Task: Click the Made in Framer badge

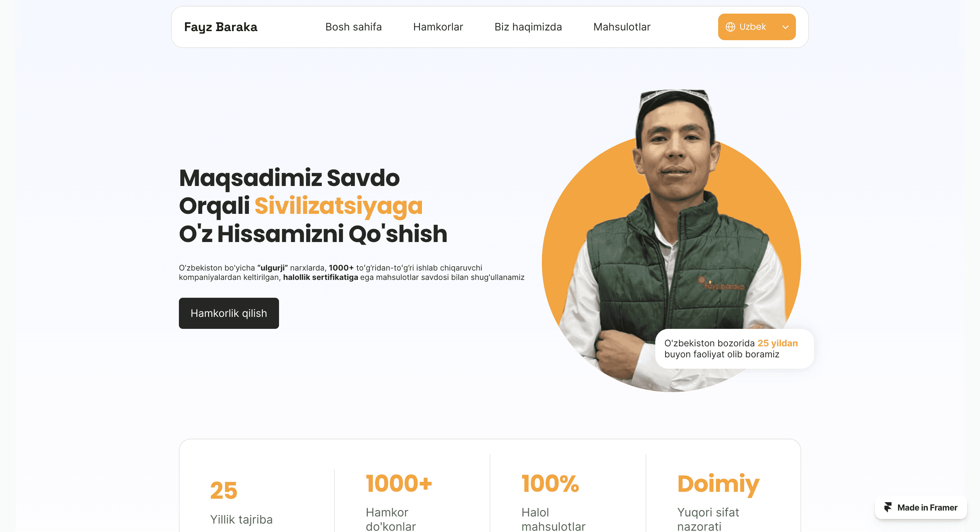Action: click(x=921, y=507)
